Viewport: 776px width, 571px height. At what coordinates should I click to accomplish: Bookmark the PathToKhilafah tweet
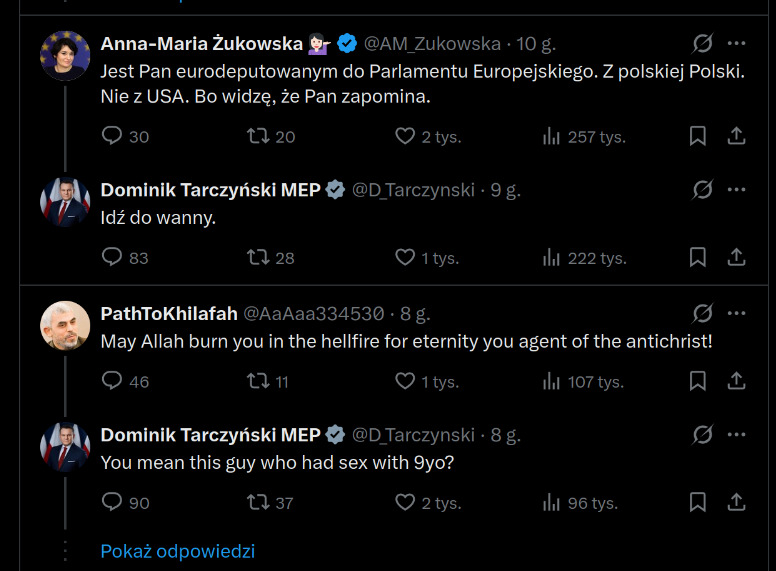pos(698,381)
